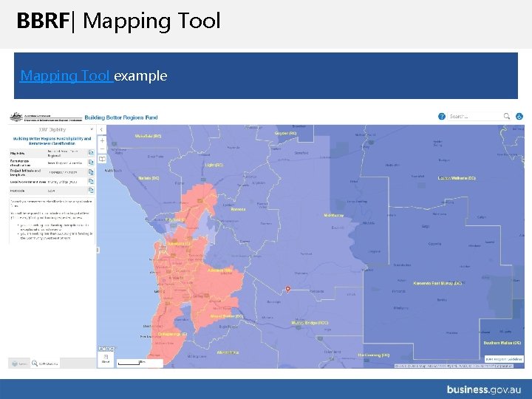Click the red location pin marker

(287, 289)
